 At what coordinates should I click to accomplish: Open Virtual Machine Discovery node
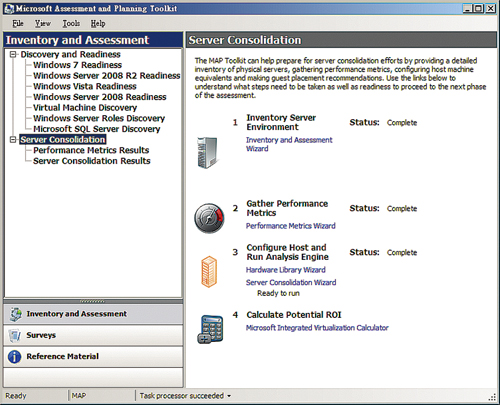click(x=85, y=107)
